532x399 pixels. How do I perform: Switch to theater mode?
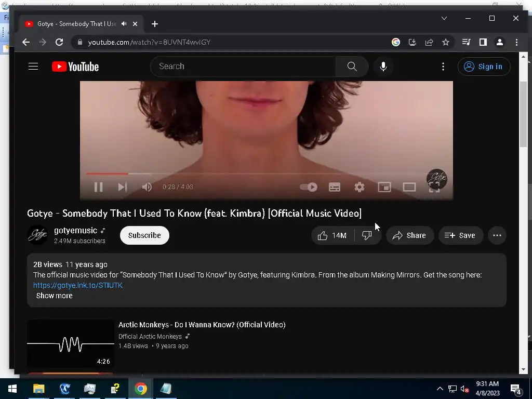(x=409, y=187)
